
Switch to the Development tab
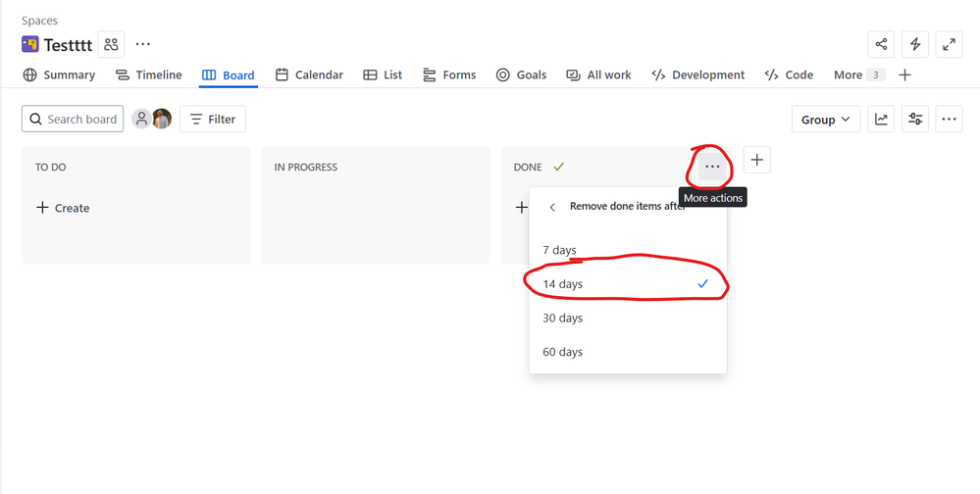[698, 74]
